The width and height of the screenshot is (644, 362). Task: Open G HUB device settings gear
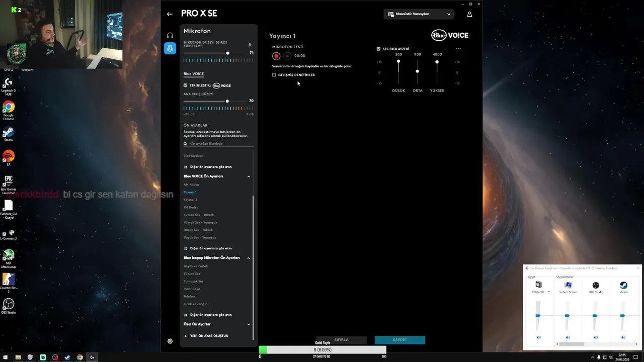coord(170,341)
